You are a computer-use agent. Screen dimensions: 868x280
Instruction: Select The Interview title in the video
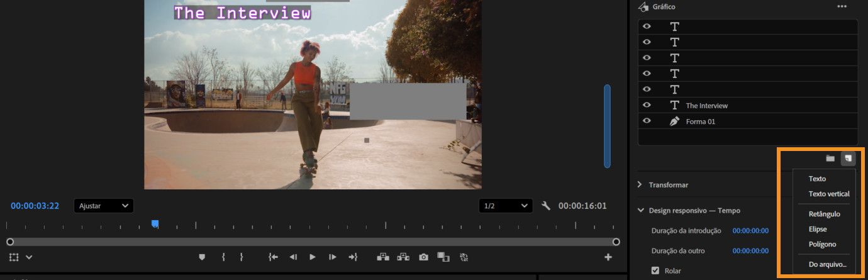click(242, 13)
